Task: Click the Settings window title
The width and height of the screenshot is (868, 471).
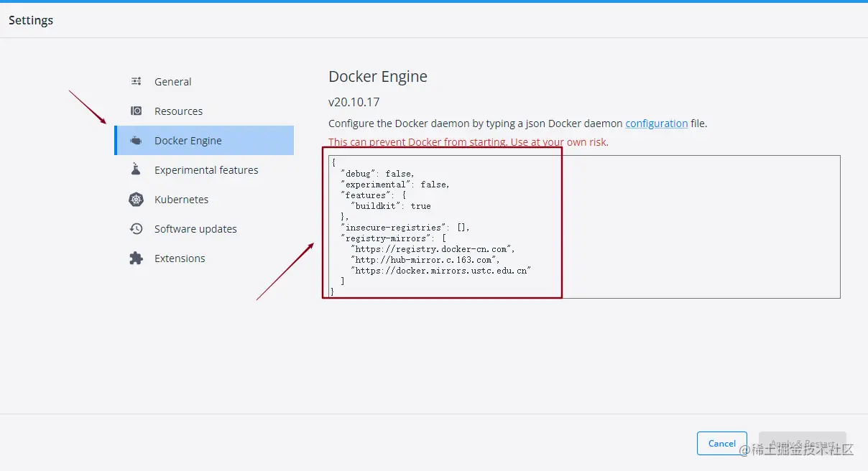Action: [x=31, y=20]
